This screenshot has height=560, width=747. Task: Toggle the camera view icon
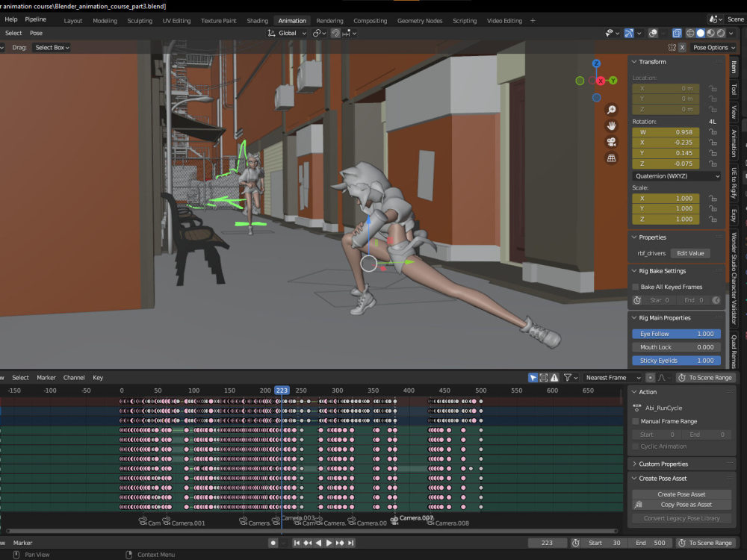click(611, 142)
